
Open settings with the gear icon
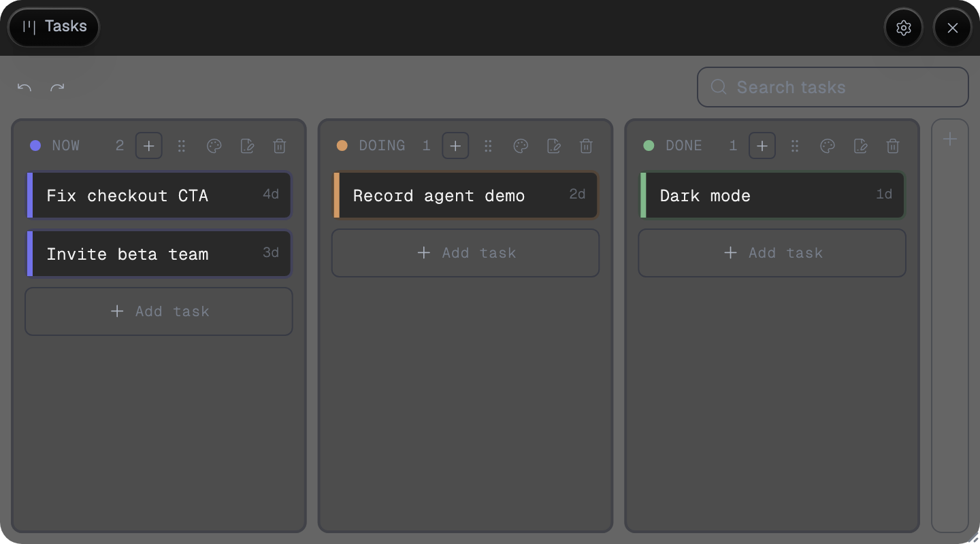(903, 28)
